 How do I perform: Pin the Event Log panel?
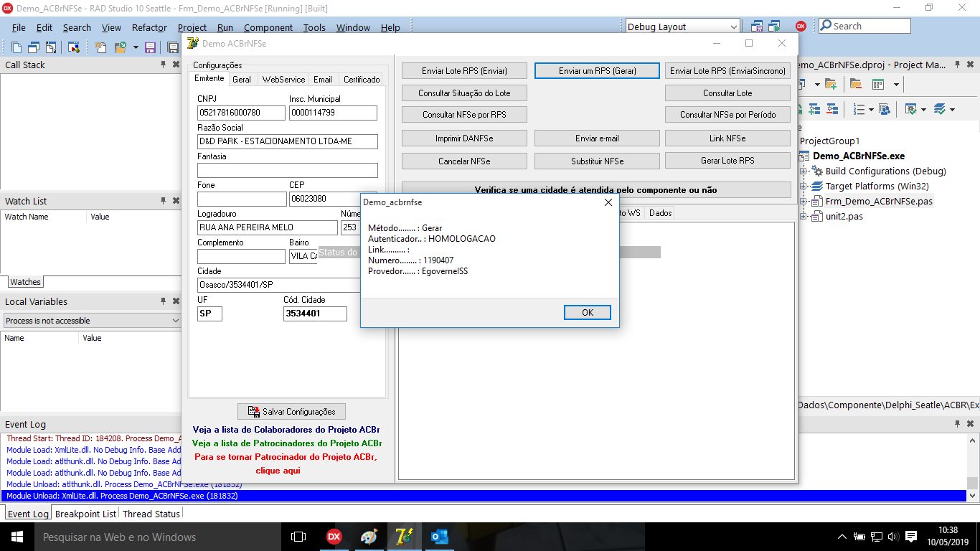pos(958,424)
